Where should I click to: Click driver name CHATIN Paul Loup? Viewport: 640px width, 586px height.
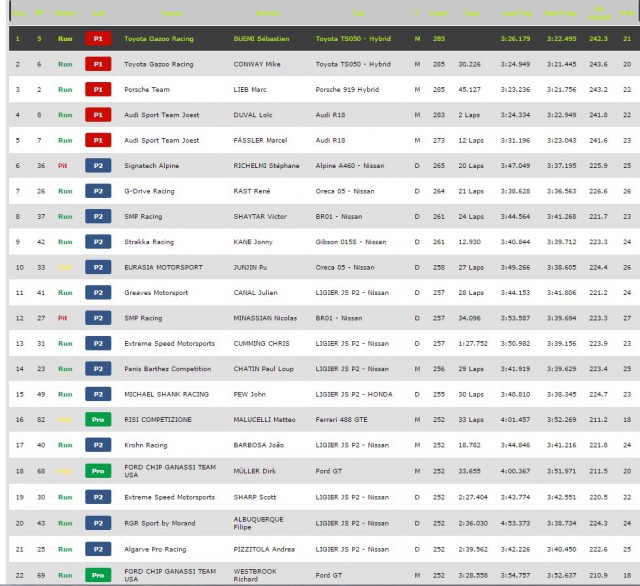pyautogui.click(x=263, y=368)
